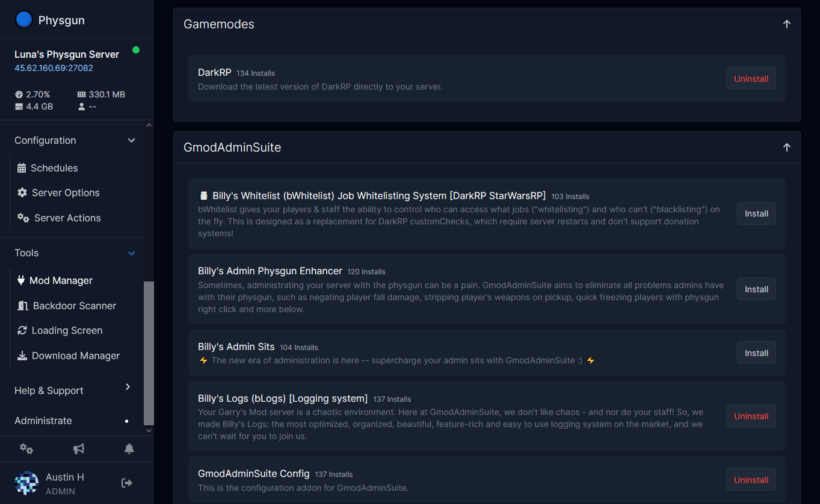
Task: Click the Physgun logo icon
Action: 23,20
